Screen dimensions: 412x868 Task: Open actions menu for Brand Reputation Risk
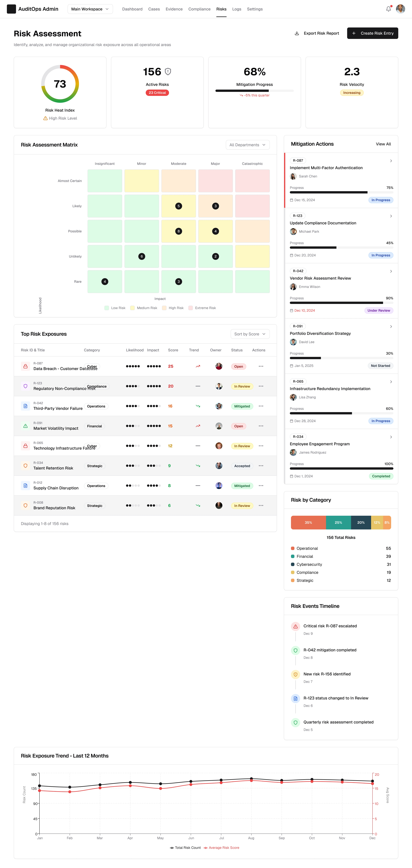click(x=261, y=505)
